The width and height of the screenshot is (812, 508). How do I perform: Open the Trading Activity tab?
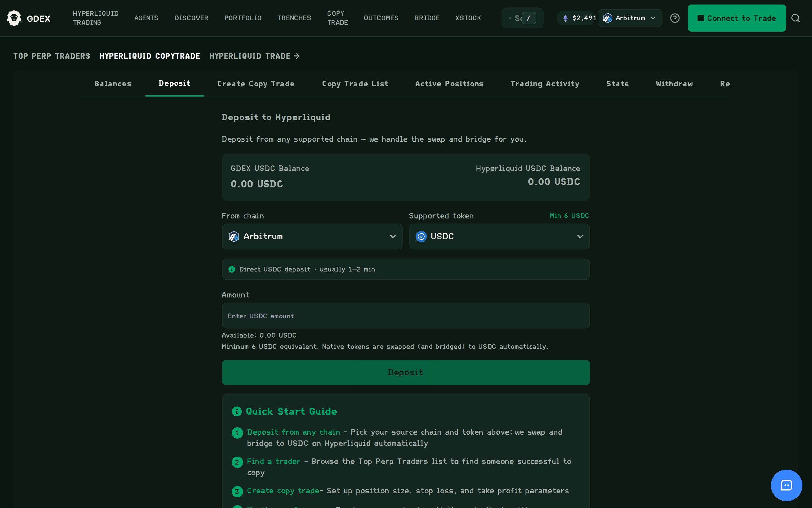pos(545,84)
